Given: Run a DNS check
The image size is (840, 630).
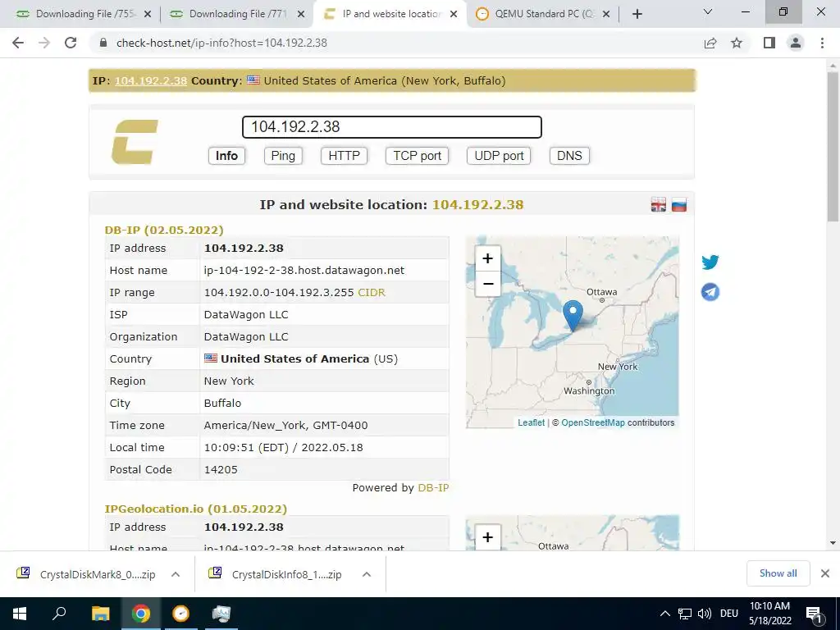Looking at the screenshot, I should (x=569, y=156).
